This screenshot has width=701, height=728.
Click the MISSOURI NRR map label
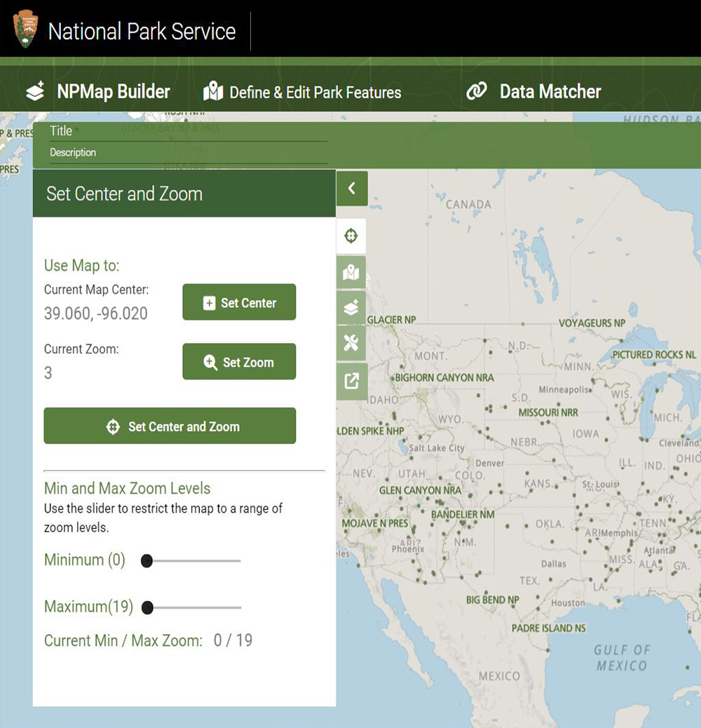pos(548,412)
